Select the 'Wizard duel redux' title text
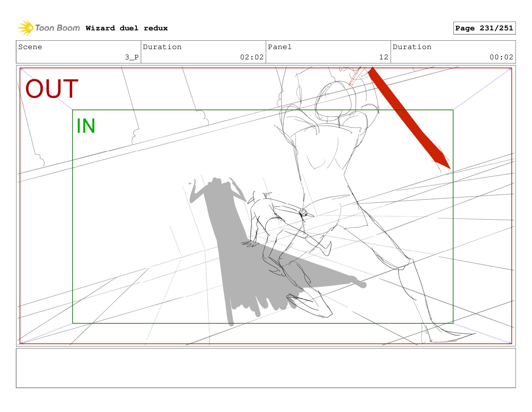The width and height of the screenshot is (532, 412). tap(127, 28)
